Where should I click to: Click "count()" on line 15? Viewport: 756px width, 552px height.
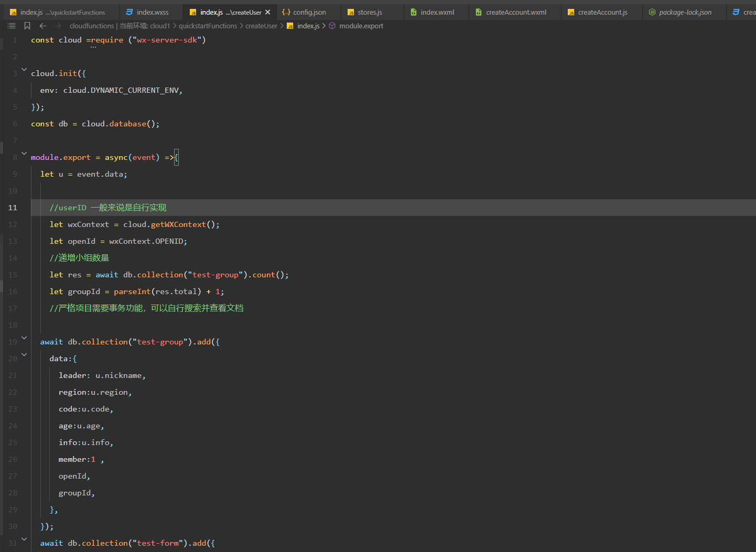click(x=268, y=275)
